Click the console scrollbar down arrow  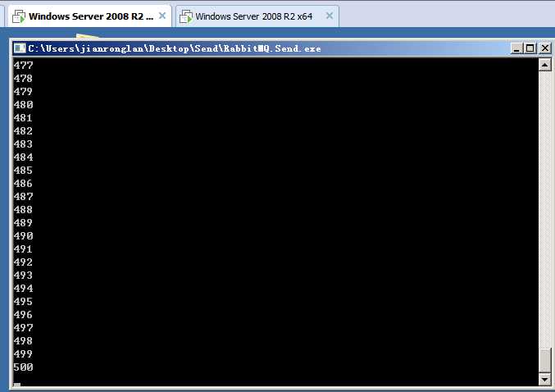[x=544, y=380]
